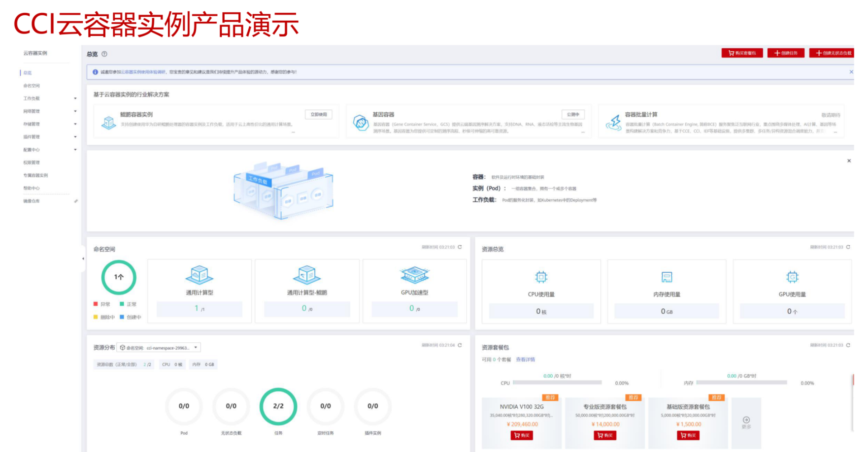868x452 pixels.
Task: Click 立即使用 for 鲲鹏容器实例
Action: (319, 114)
